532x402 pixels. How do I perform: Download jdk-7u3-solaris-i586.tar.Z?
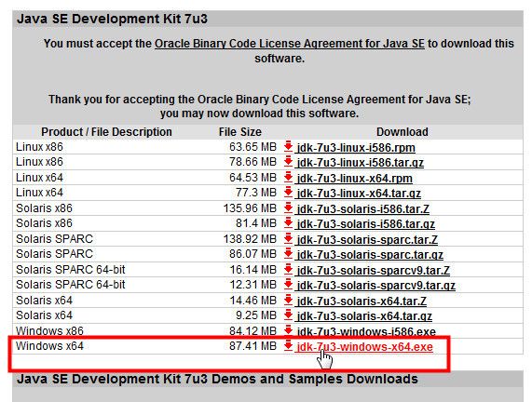[363, 208]
